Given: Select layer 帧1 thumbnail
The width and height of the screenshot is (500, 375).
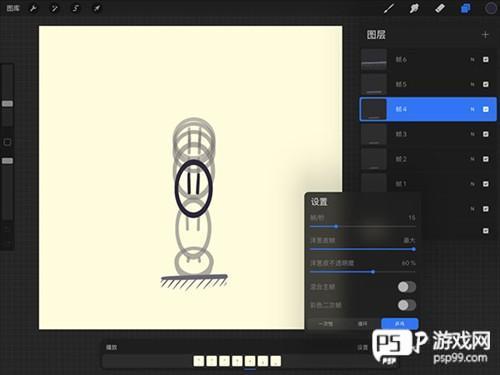Looking at the screenshot, I should point(374,183).
